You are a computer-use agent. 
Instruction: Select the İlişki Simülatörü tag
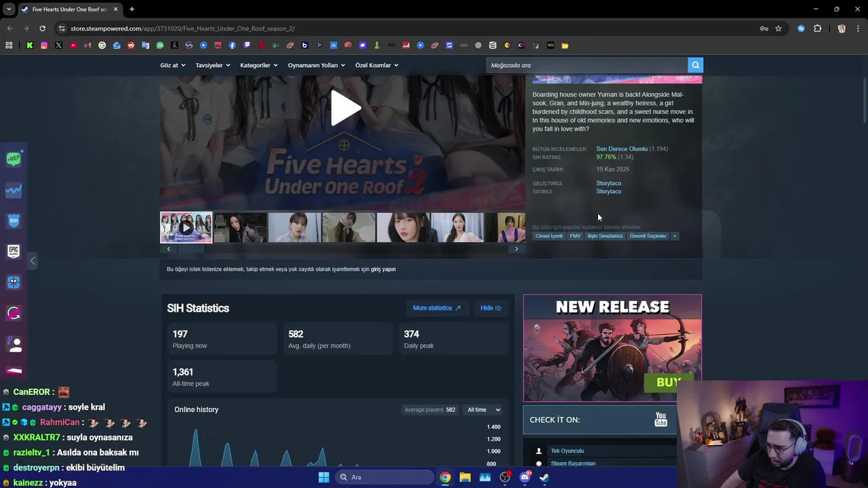tap(605, 236)
